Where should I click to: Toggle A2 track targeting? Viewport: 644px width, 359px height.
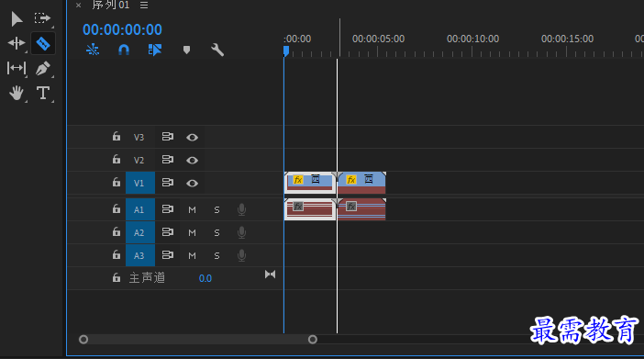click(140, 233)
